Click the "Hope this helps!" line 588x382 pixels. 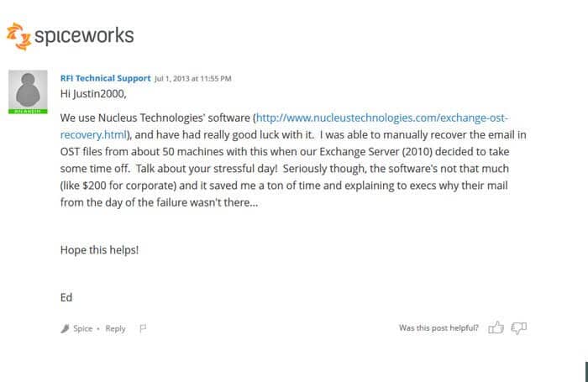pyautogui.click(x=99, y=250)
